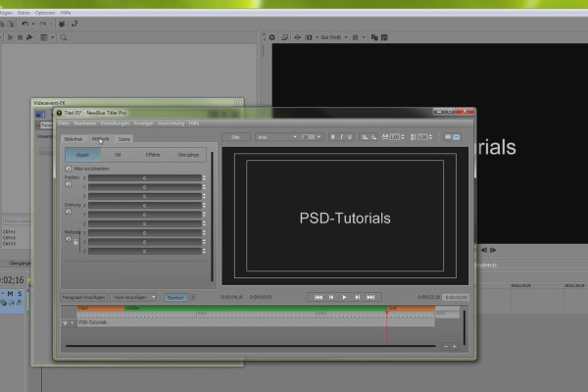588x392 pixels.
Task: Select the Stil attribute tab
Action: pos(118,155)
